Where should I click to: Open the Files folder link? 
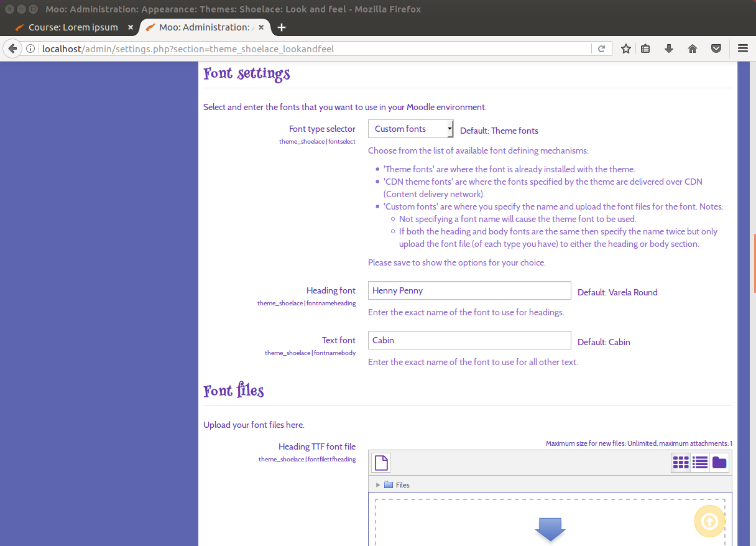(x=403, y=485)
